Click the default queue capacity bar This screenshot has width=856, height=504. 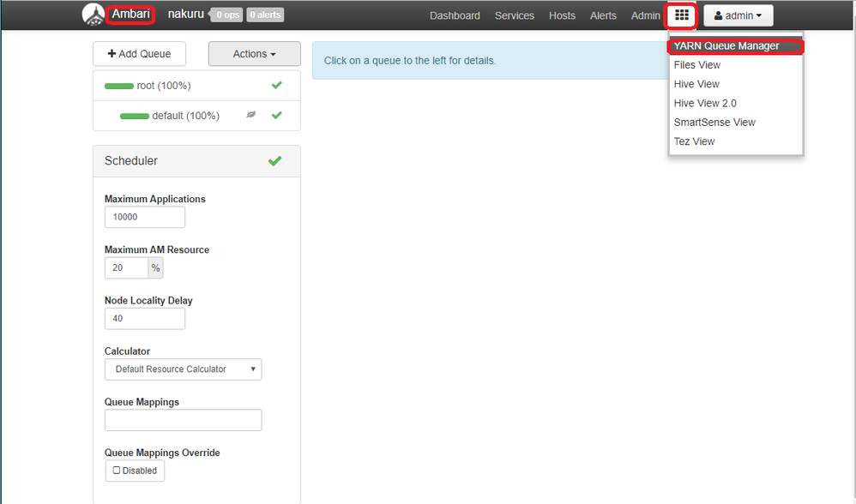[135, 116]
